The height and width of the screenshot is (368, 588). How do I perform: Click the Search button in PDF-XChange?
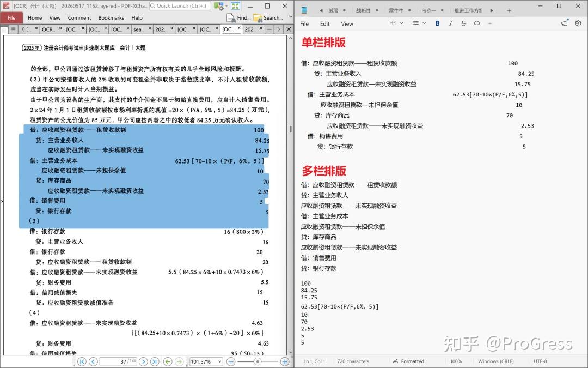(268, 17)
